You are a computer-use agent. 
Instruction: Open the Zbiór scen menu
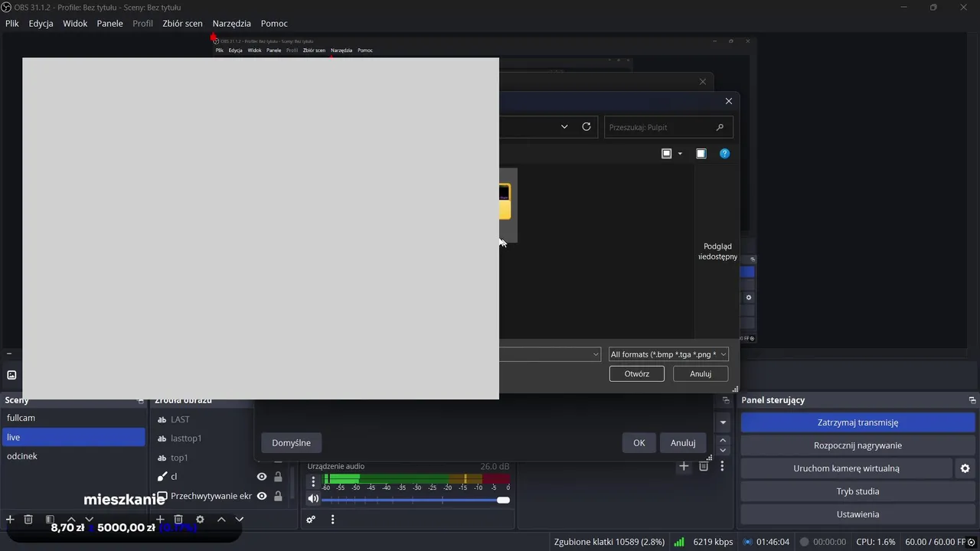point(182,24)
